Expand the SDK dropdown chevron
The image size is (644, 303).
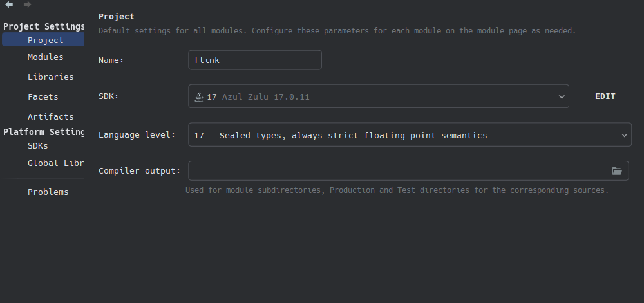tap(561, 97)
